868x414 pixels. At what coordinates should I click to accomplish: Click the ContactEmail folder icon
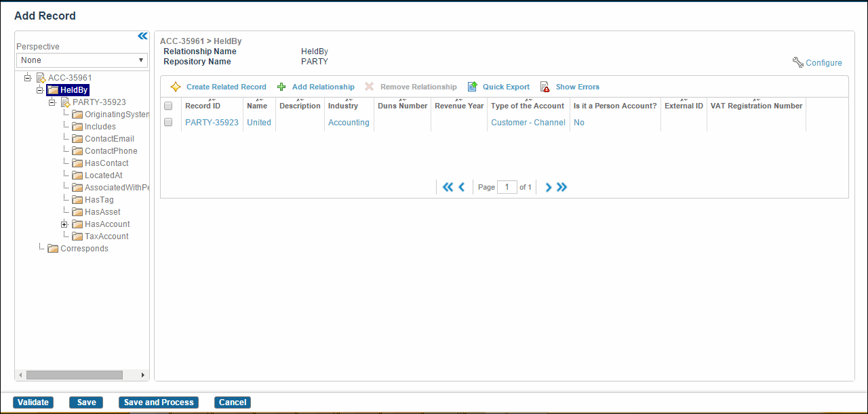[x=77, y=139]
